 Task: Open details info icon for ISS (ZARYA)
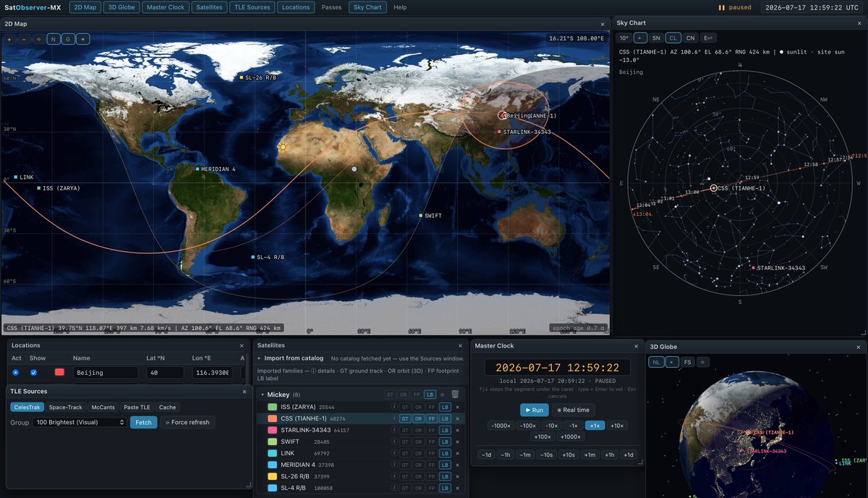[x=394, y=408]
